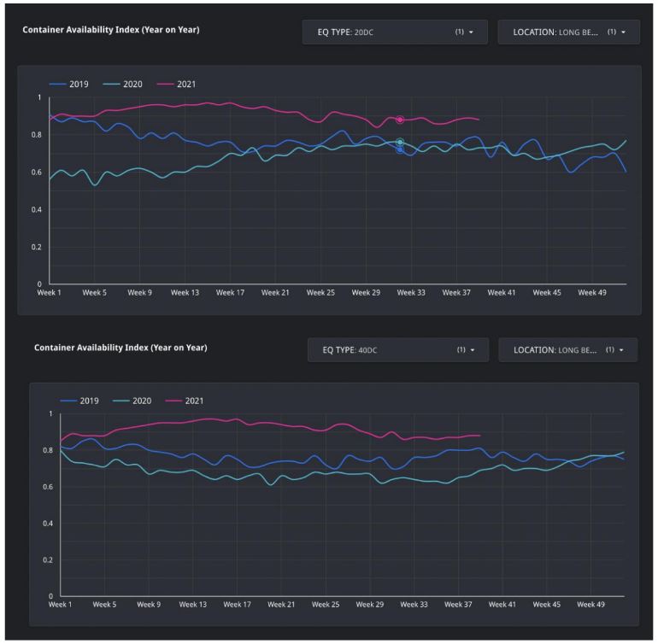Click the top chart's Container Availability Index title

click(117, 31)
